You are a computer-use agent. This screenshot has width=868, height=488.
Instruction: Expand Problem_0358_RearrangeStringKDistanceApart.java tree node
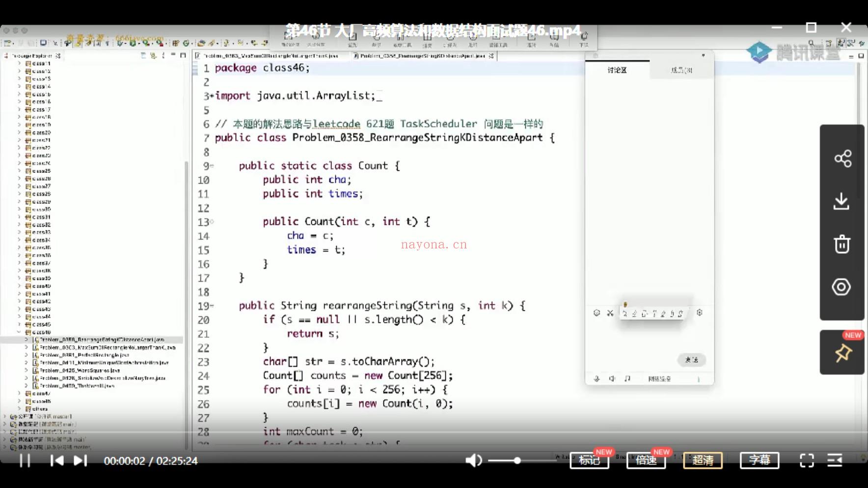(27, 340)
